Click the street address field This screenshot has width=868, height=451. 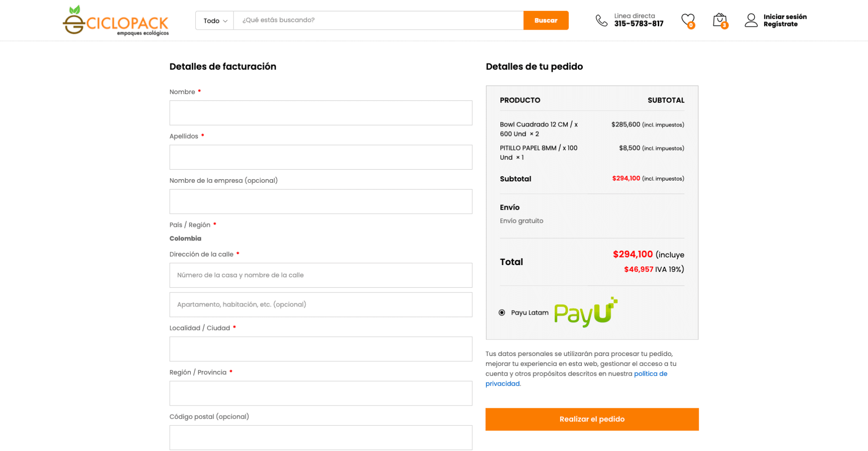[x=321, y=275]
